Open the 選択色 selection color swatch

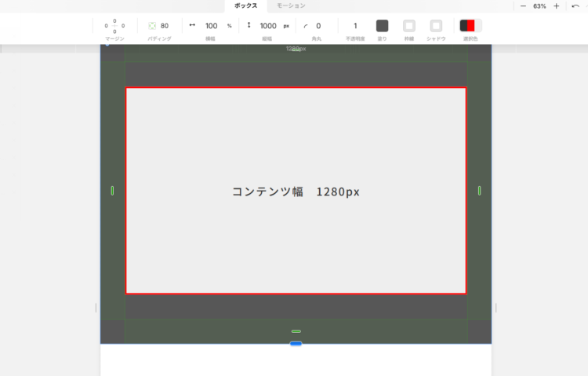point(470,26)
